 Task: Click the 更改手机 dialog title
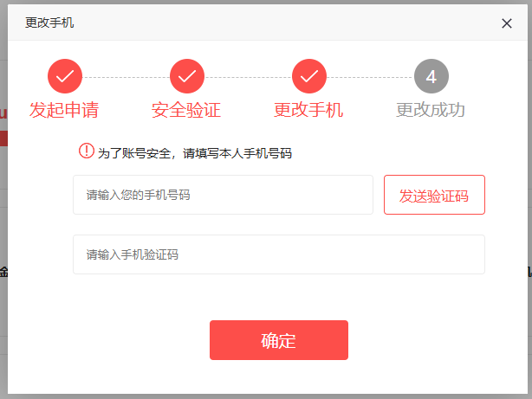49,23
